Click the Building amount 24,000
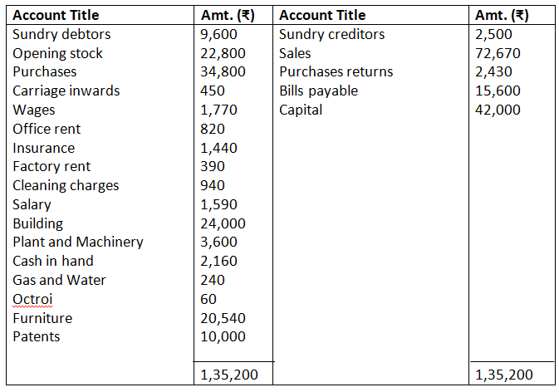This screenshot has width=559, height=392. [223, 223]
